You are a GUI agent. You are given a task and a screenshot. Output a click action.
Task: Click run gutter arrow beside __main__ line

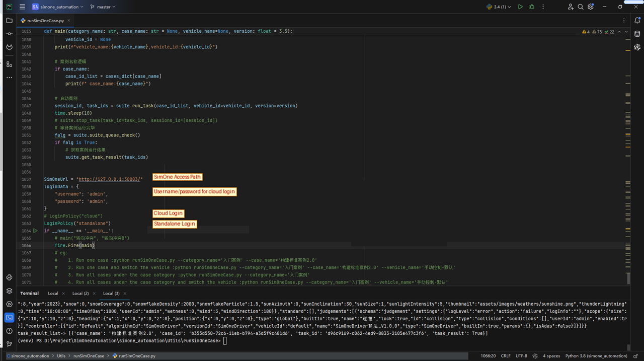(x=35, y=231)
